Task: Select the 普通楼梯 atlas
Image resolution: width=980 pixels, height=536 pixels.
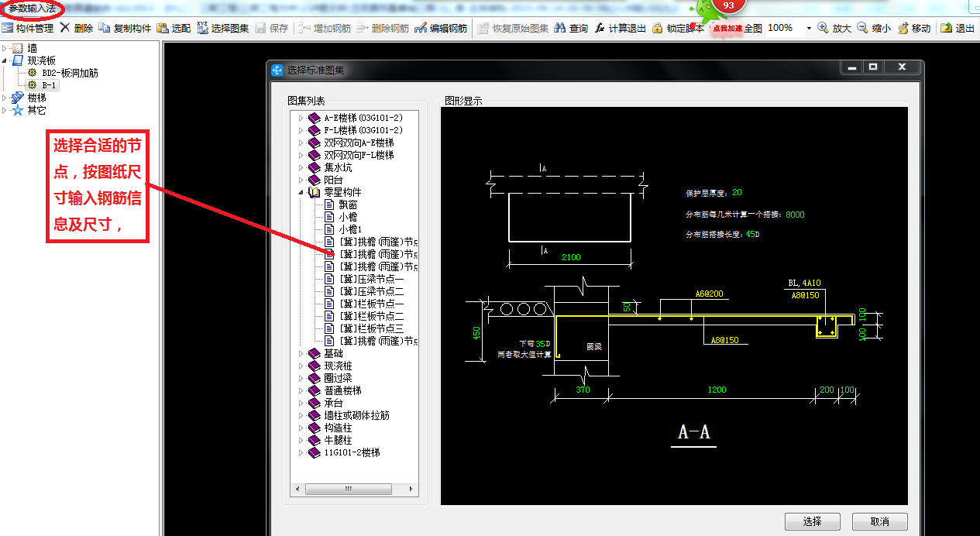Action: point(343,390)
